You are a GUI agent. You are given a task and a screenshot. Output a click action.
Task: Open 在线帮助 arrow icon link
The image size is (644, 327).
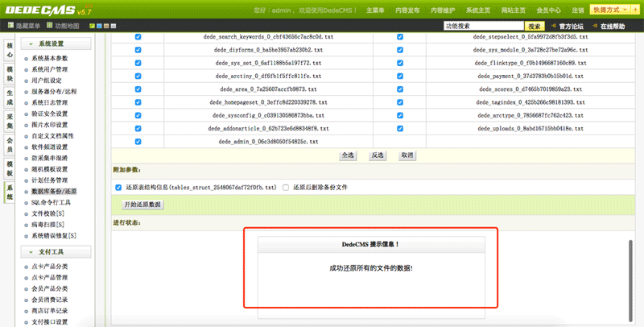pyautogui.click(x=593, y=27)
